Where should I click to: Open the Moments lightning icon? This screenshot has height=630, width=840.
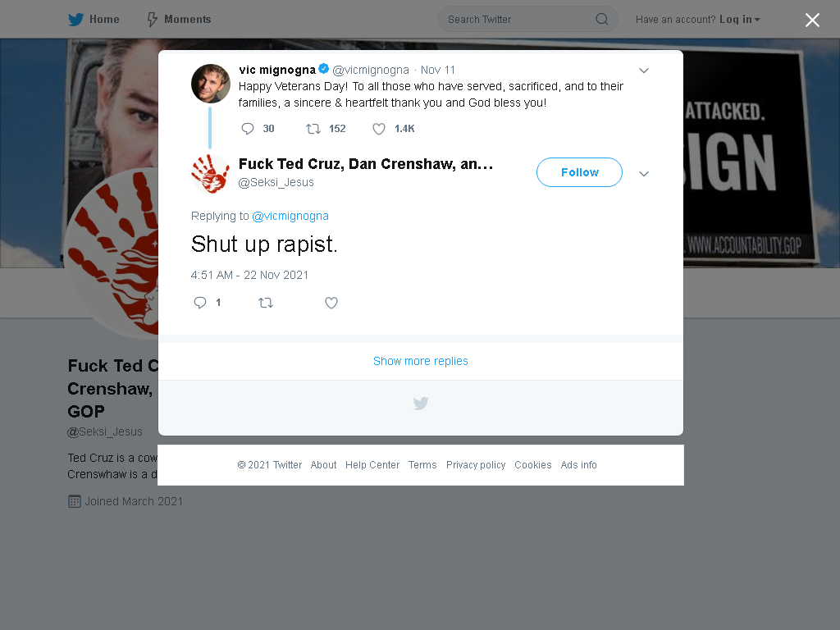(152, 20)
